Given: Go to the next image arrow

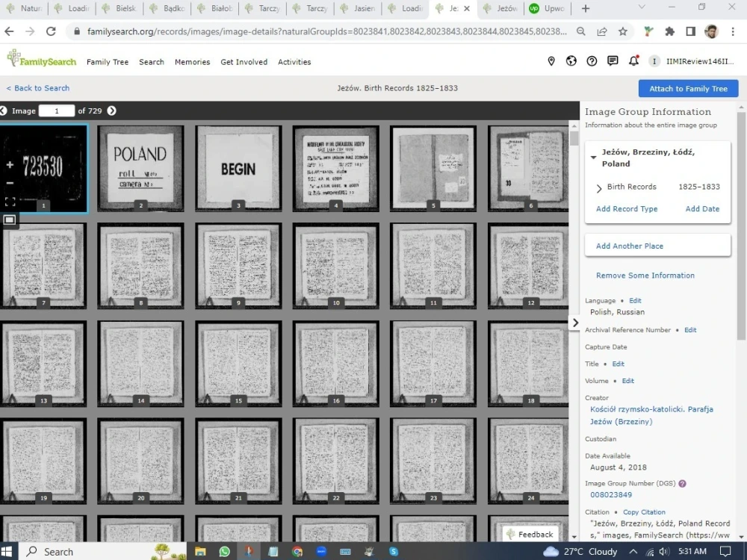Looking at the screenshot, I should (x=111, y=111).
